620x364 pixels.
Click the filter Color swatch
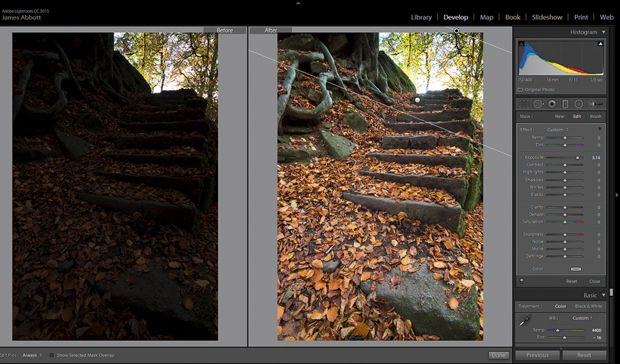click(575, 268)
